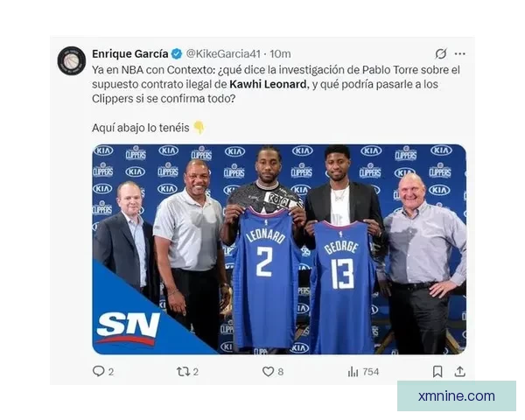The height and width of the screenshot is (420, 525).
Task: Click the 10m timestamp link
Action: pyautogui.click(x=280, y=53)
